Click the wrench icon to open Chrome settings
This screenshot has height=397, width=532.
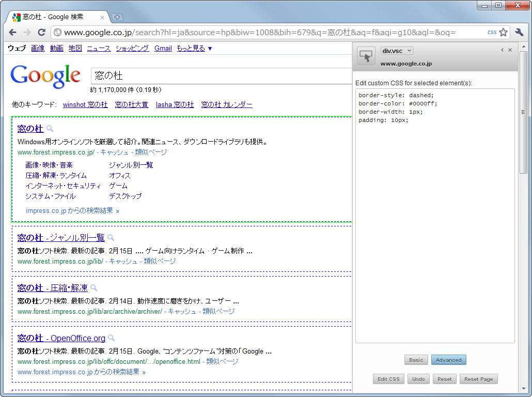point(519,32)
